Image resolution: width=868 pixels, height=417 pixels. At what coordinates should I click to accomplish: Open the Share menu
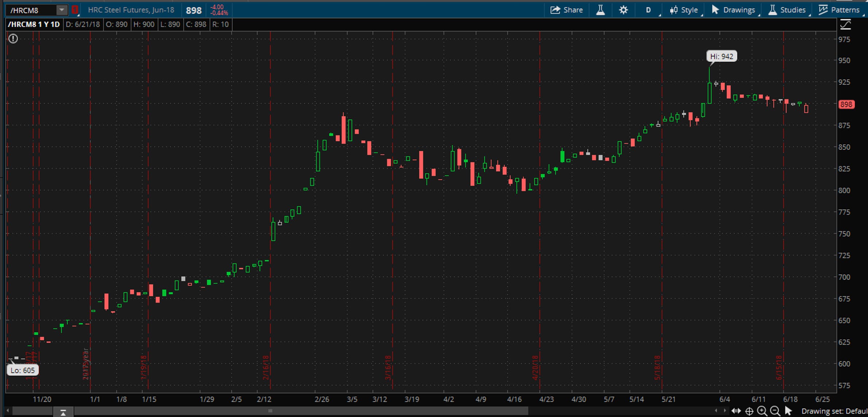(x=566, y=10)
